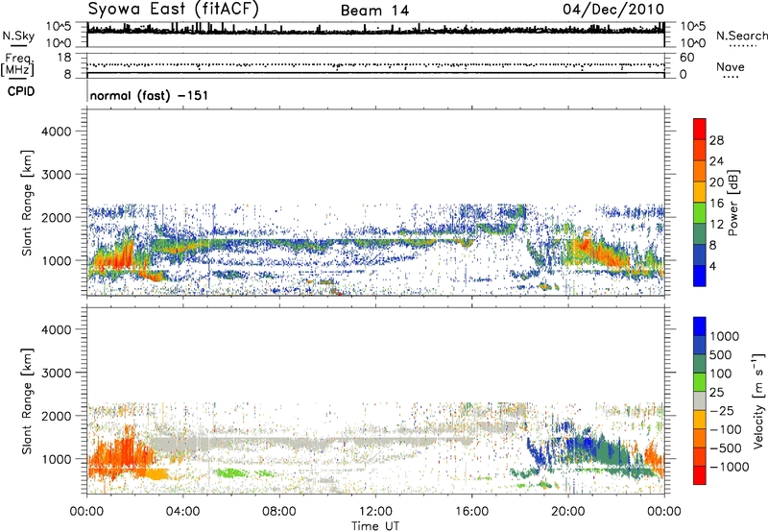Click the "20:00" time axis label
768x532 pixels.
coord(568,512)
